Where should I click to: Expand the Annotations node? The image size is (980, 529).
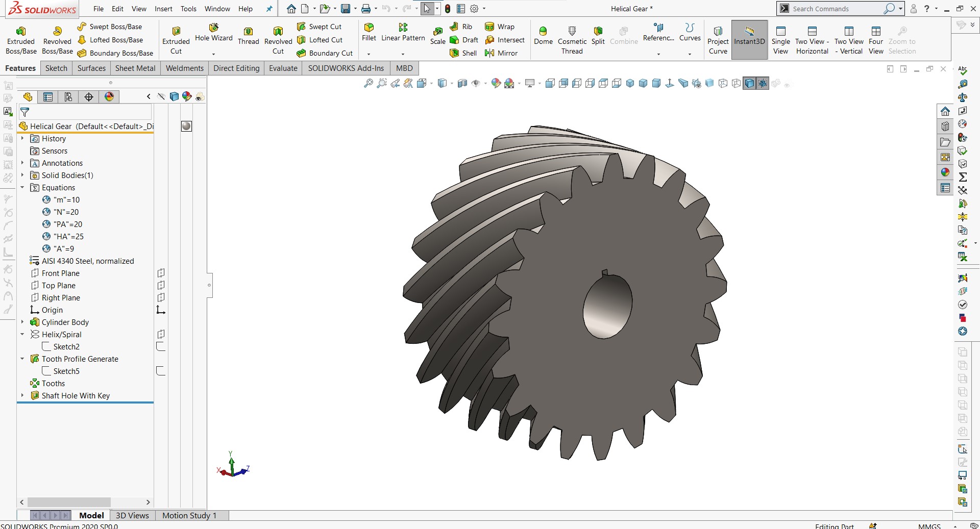click(x=22, y=163)
